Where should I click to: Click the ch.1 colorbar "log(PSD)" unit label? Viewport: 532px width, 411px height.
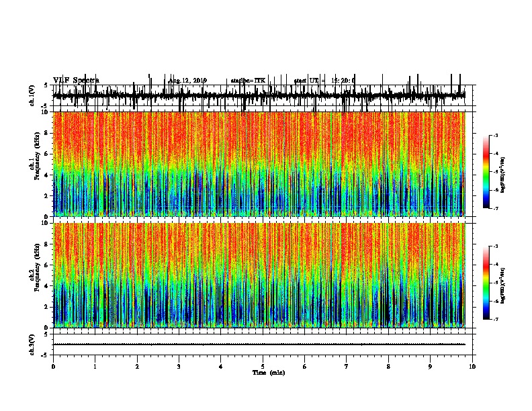[503, 175]
